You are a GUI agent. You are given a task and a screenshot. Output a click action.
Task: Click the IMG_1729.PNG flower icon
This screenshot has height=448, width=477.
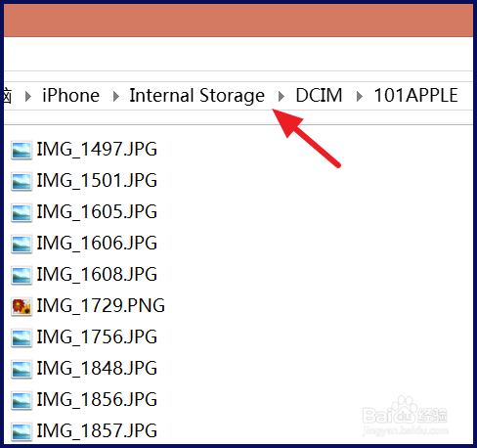tap(22, 306)
